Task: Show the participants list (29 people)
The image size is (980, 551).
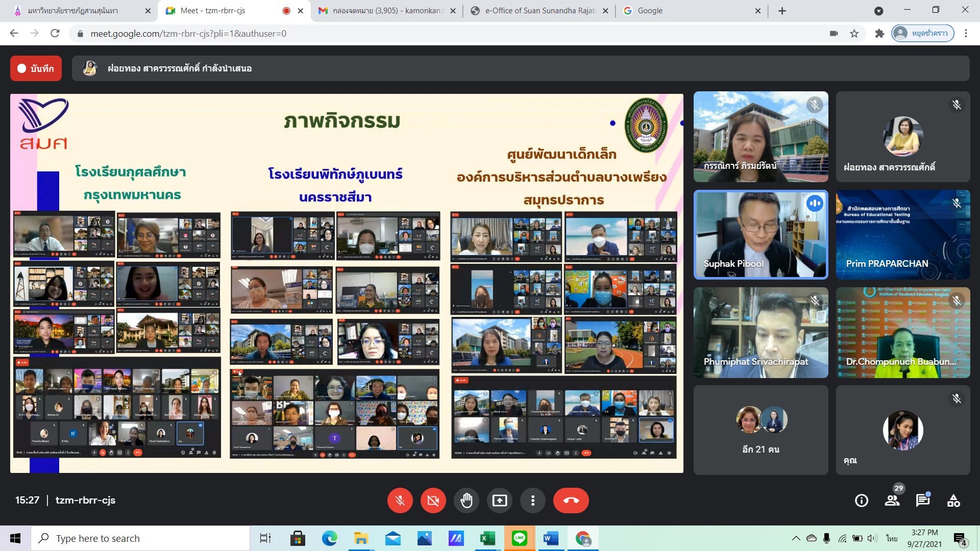Action: pos(892,500)
